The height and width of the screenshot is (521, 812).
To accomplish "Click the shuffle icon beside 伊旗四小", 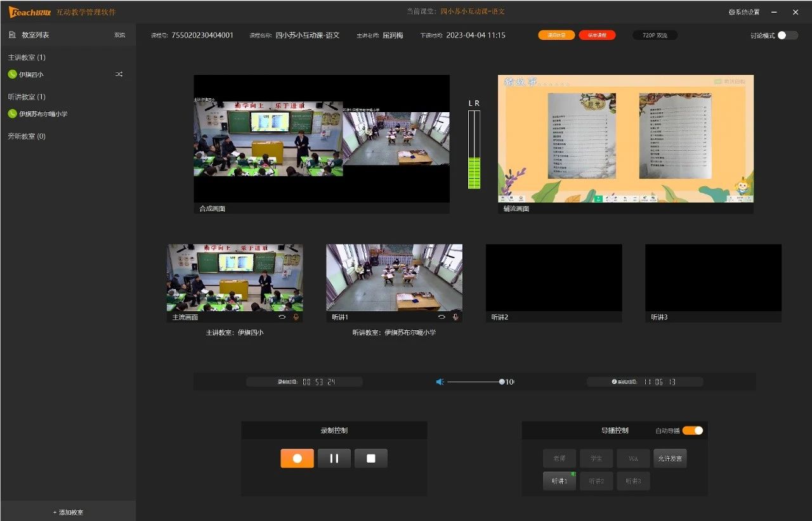I will pos(119,74).
